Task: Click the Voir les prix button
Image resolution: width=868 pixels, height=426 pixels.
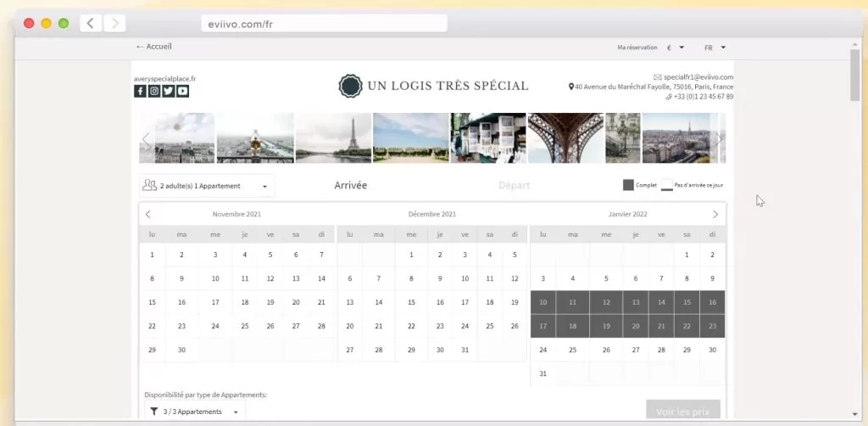Action: pyautogui.click(x=683, y=412)
